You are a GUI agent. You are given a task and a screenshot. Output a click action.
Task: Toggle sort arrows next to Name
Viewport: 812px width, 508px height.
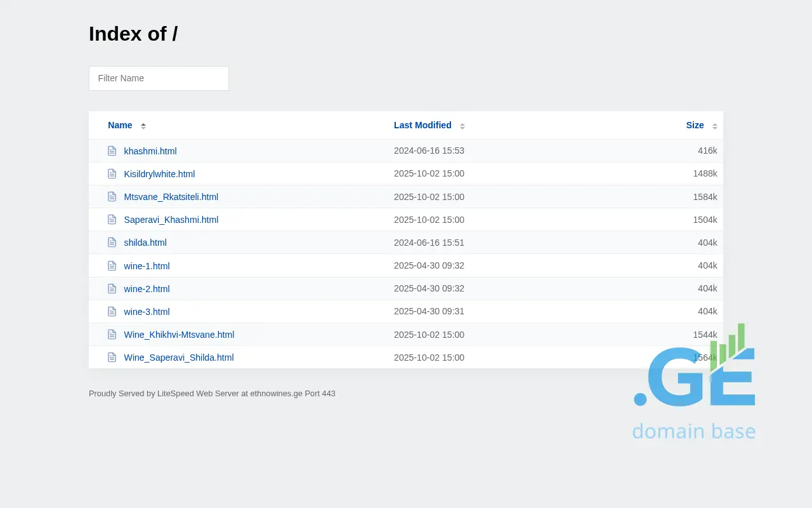(x=143, y=126)
